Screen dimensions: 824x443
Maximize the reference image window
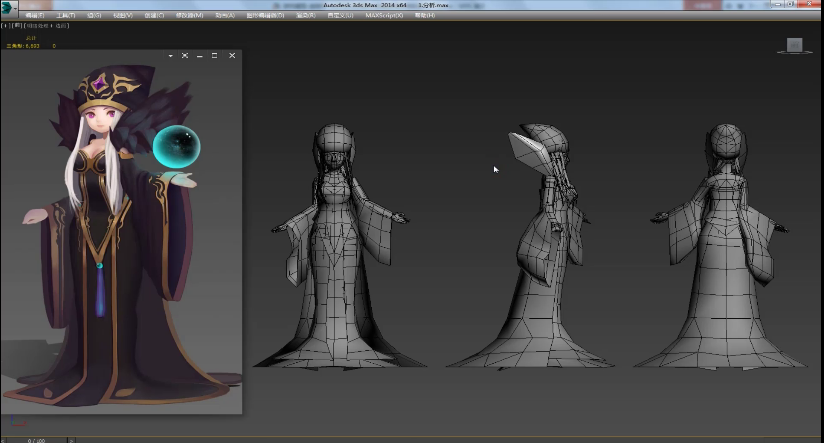tap(214, 56)
